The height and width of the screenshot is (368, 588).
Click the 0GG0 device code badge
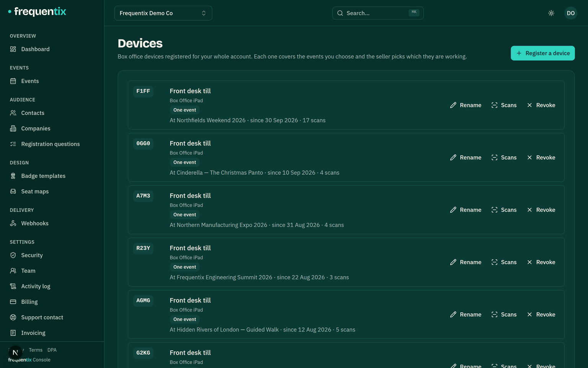pos(143,143)
